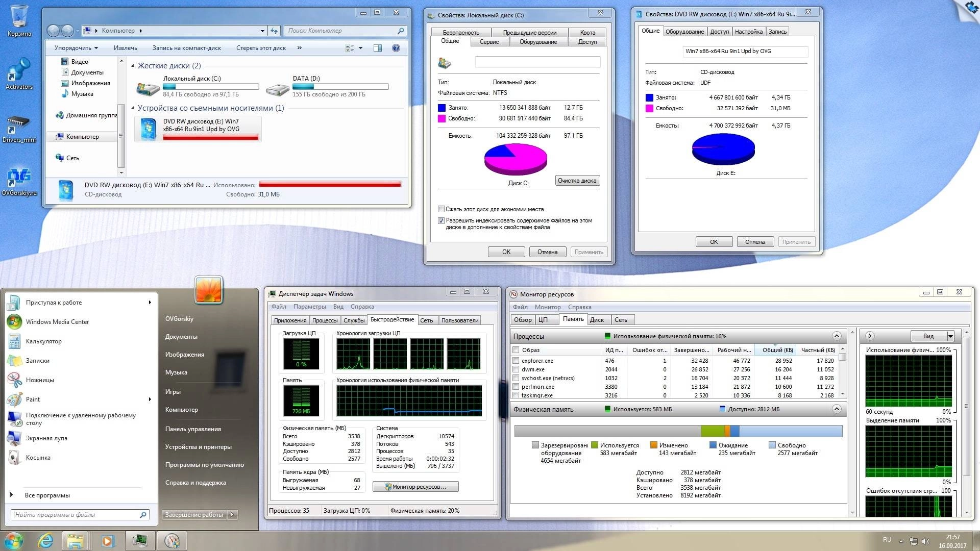Enable compress this disk checkbox
This screenshot has height=551, width=980.
[x=441, y=209]
